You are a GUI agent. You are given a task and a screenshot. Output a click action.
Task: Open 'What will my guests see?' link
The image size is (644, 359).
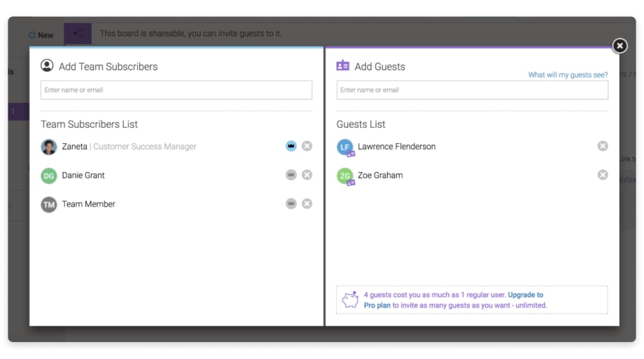(x=568, y=75)
